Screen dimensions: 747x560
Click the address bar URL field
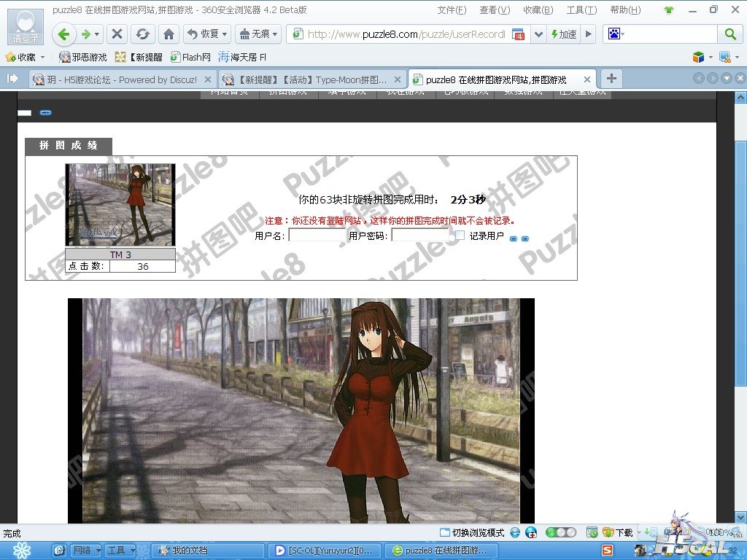coord(406,34)
